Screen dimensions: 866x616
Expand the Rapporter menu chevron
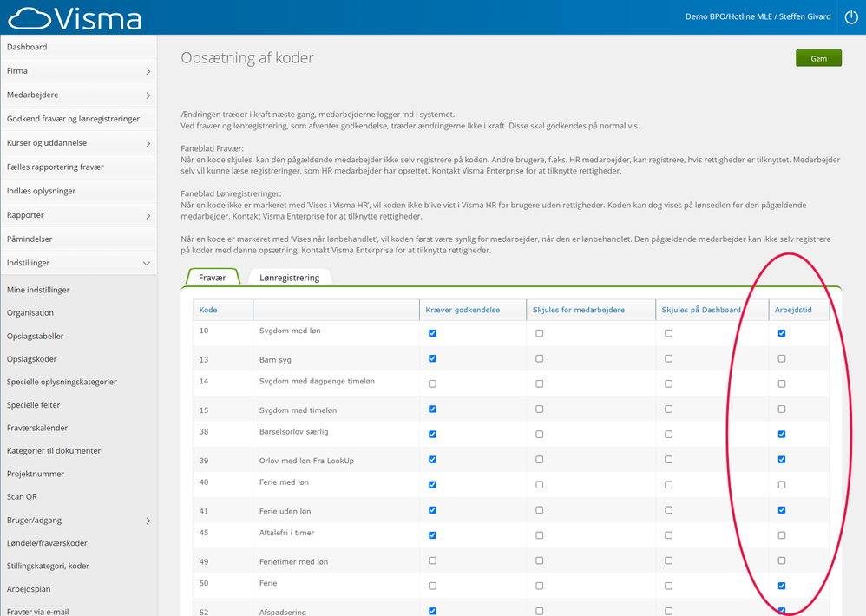[x=148, y=215]
